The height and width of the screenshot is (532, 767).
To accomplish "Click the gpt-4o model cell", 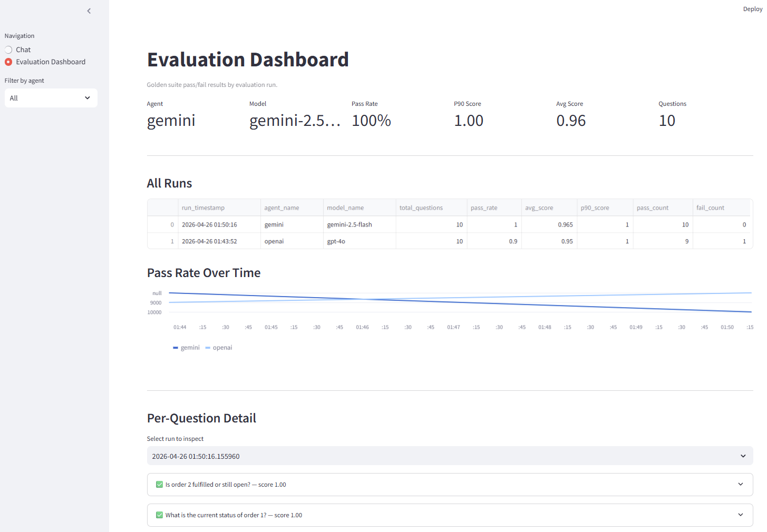I will (360, 241).
